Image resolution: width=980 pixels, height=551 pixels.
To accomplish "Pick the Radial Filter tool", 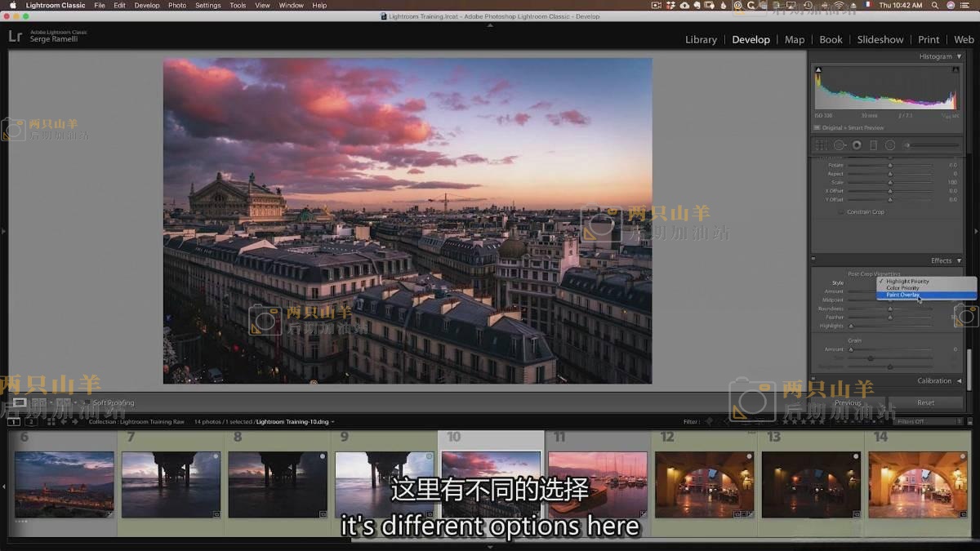I will pos(890,145).
